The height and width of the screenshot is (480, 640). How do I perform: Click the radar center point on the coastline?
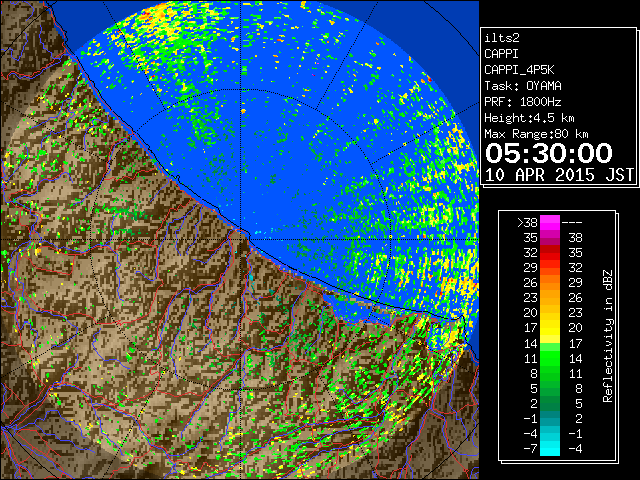[241, 239]
